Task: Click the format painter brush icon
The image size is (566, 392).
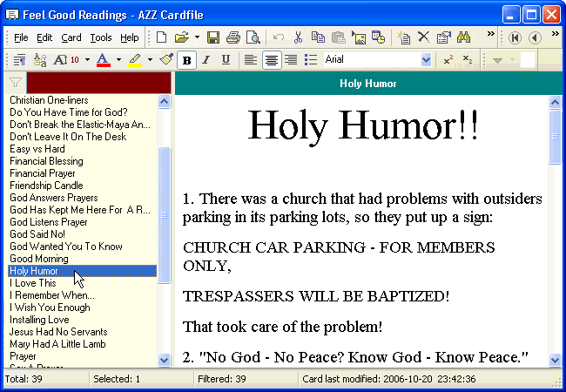Action: coord(165,60)
